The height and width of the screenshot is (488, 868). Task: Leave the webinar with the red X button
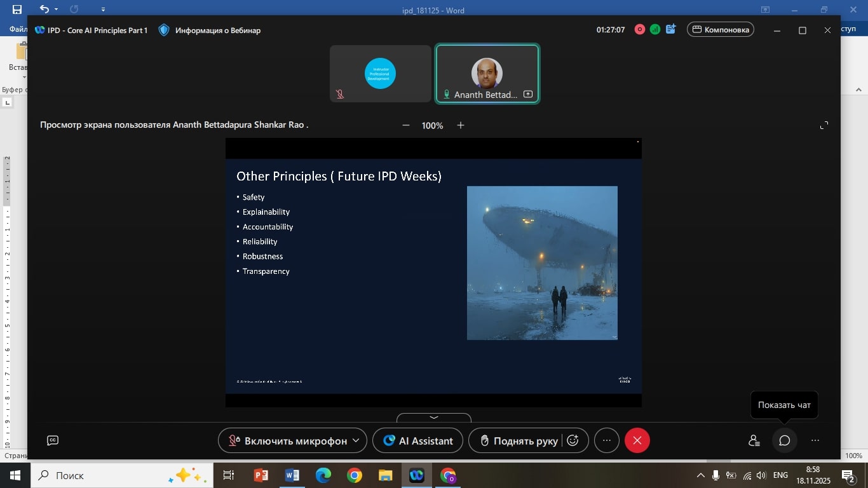tap(637, 440)
